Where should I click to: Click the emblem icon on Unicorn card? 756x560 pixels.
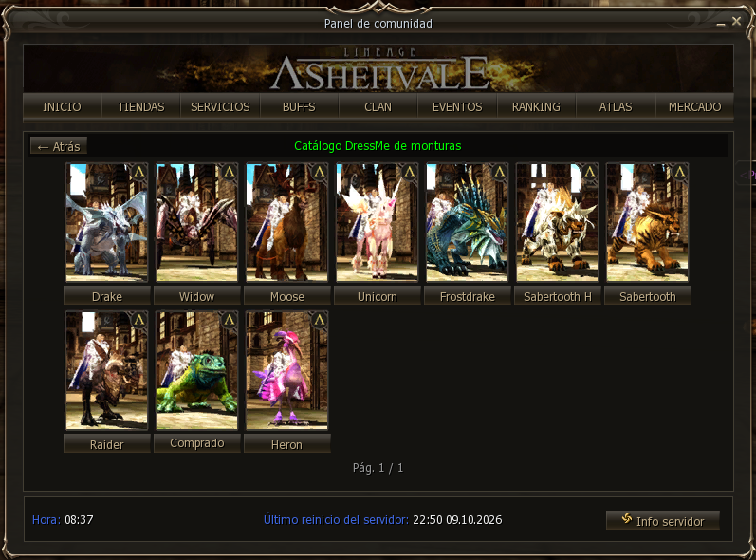pos(410,172)
